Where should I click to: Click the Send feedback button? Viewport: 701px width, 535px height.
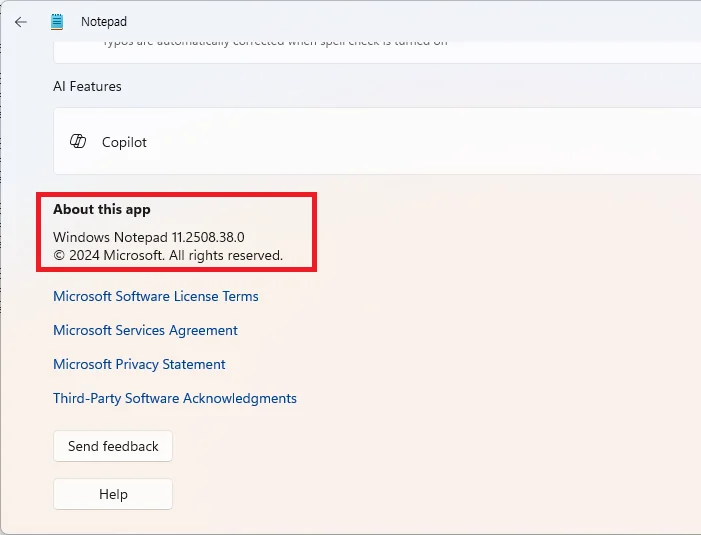(113, 446)
